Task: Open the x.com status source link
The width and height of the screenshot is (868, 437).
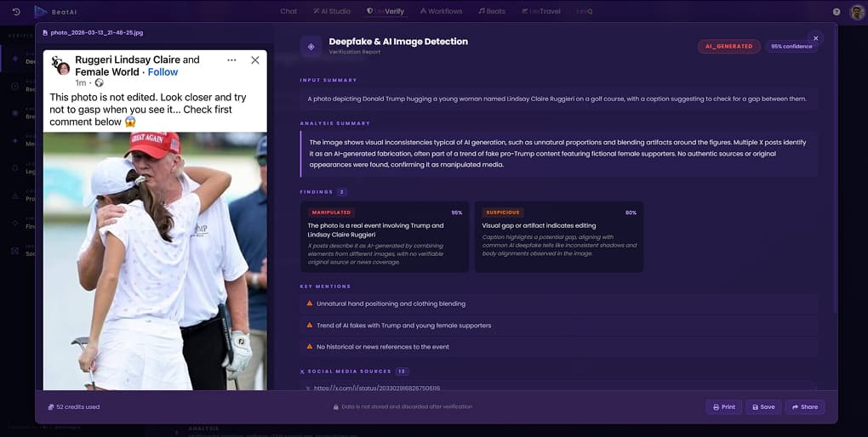Action: pyautogui.click(x=376, y=388)
